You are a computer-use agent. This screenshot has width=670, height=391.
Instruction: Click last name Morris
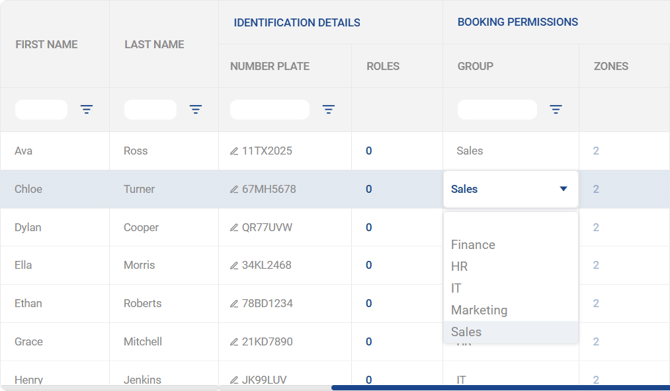(x=139, y=265)
